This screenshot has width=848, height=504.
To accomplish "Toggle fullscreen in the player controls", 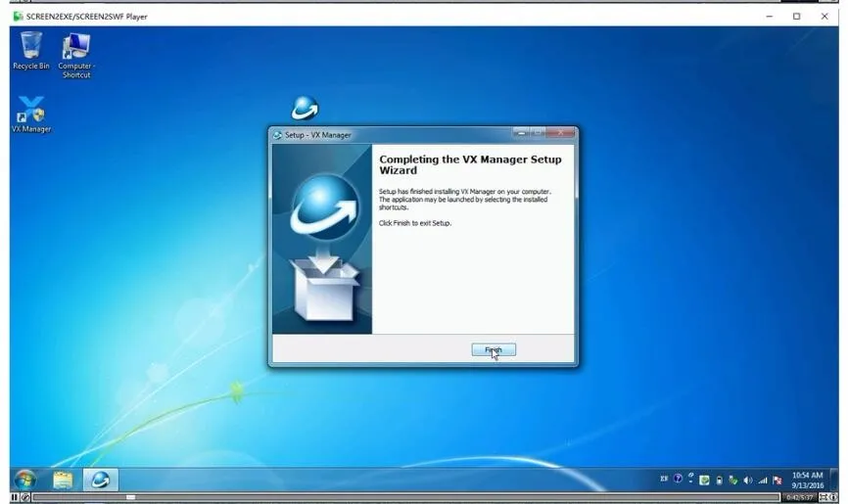I will point(824,497).
